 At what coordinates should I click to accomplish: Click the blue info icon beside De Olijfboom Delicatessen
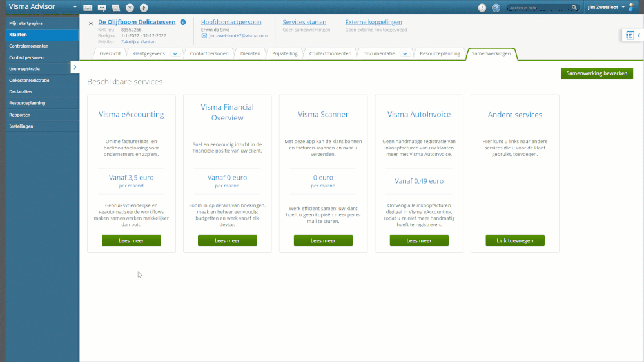coord(183,22)
